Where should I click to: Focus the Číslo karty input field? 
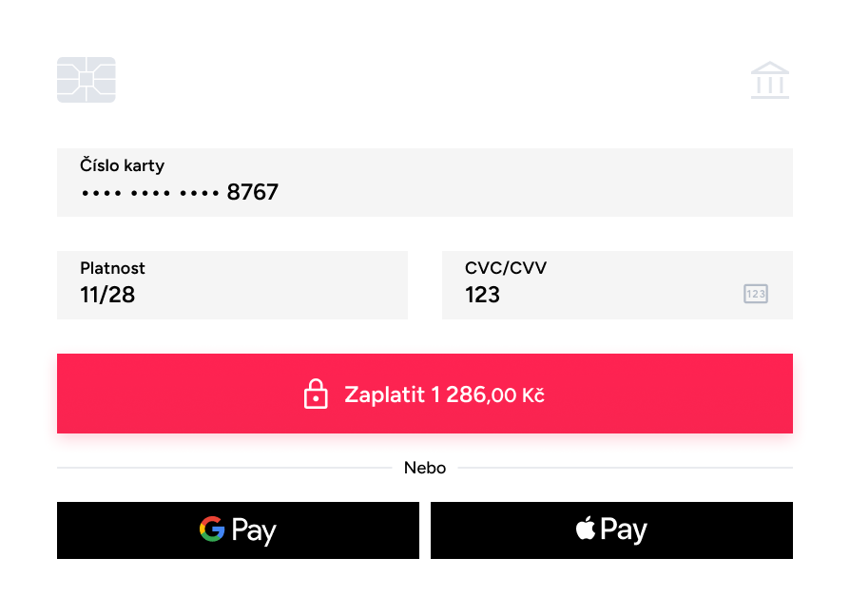click(425, 183)
